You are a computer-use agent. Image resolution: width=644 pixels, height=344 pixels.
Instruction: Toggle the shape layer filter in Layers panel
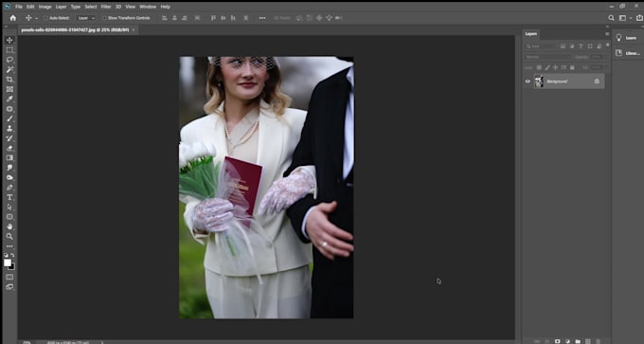[590, 46]
